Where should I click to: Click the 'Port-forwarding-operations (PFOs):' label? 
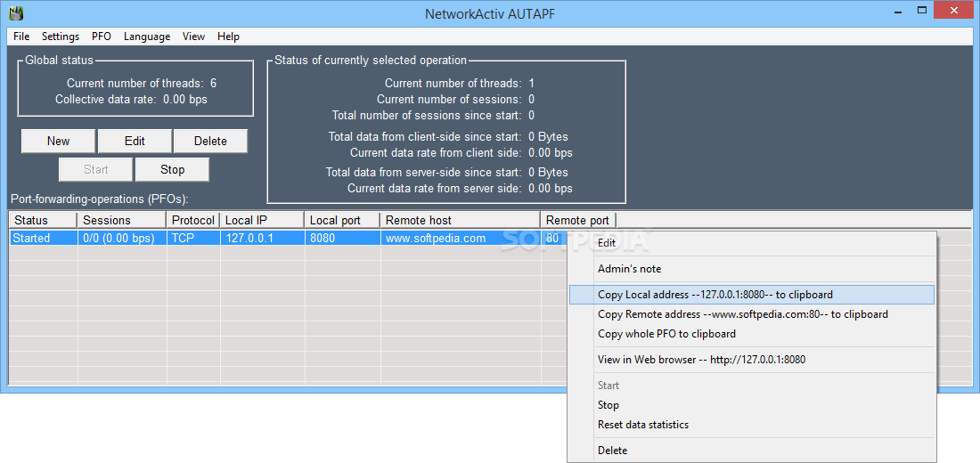coord(100,199)
